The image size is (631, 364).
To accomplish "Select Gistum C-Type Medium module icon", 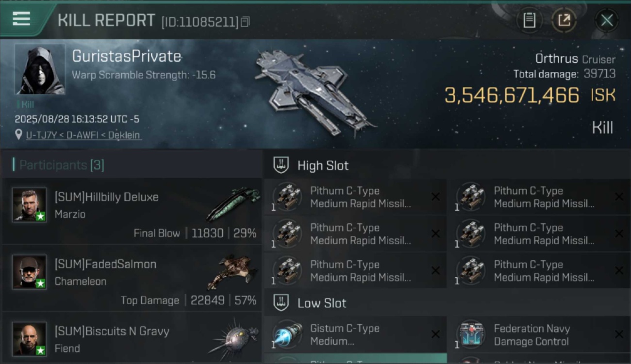I will point(287,334).
